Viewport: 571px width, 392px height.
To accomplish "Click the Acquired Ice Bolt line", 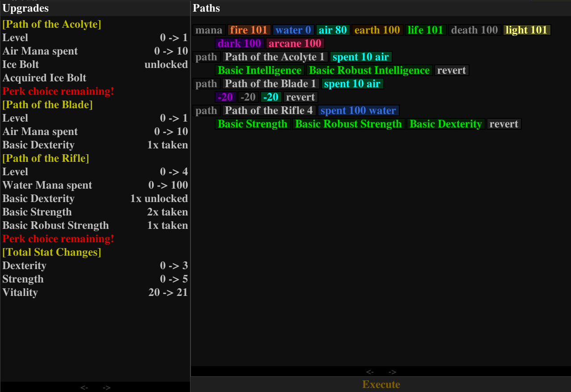I will (45, 78).
